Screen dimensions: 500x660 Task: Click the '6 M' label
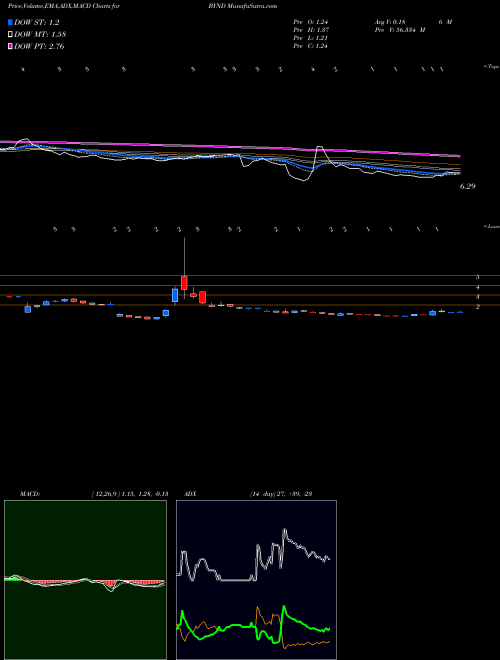[445, 22]
